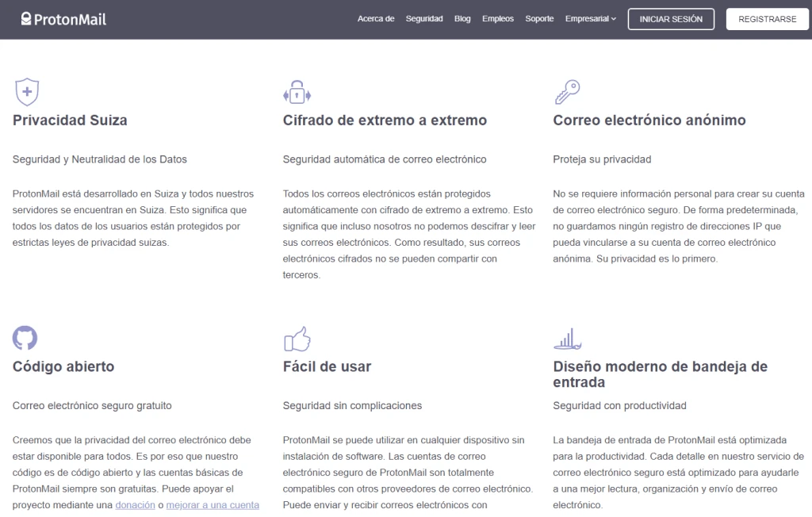
Task: Click subtitle Seguridad con productividad
Action: click(619, 406)
